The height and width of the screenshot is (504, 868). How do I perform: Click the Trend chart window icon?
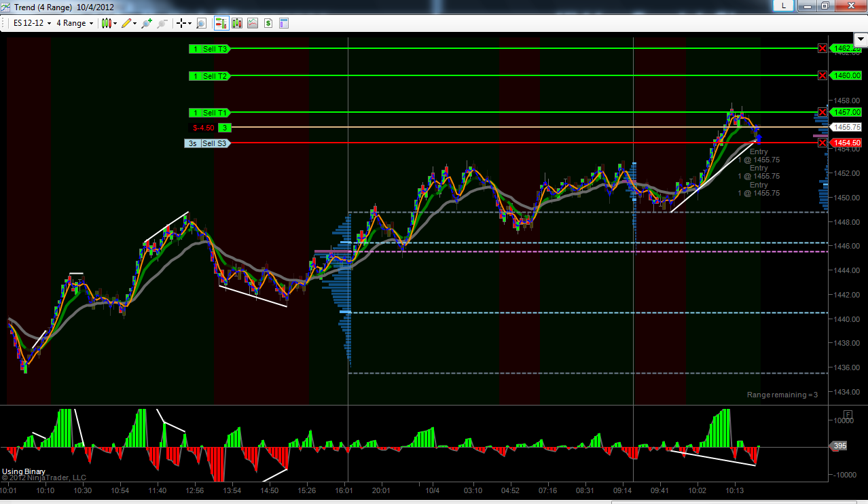(6, 6)
